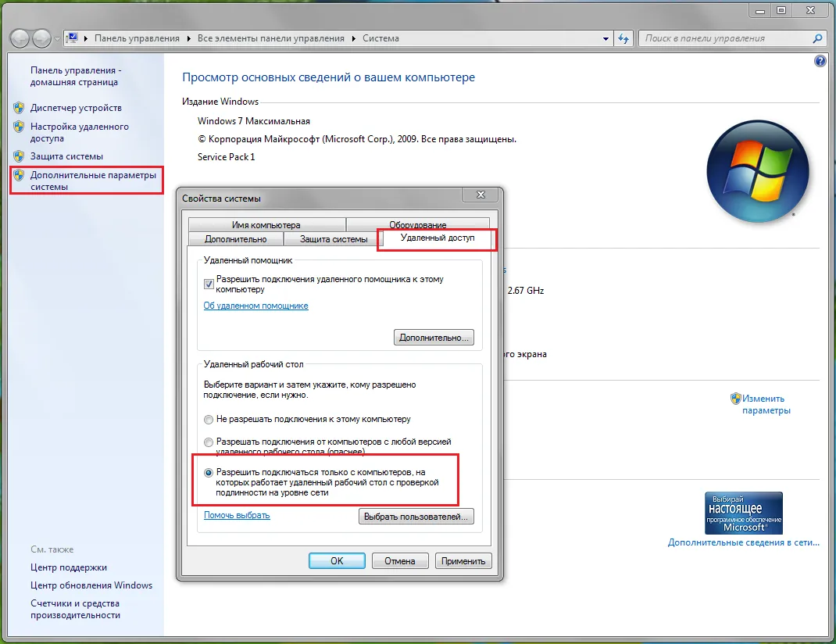Open Help via the blue question mark

[x=820, y=61]
